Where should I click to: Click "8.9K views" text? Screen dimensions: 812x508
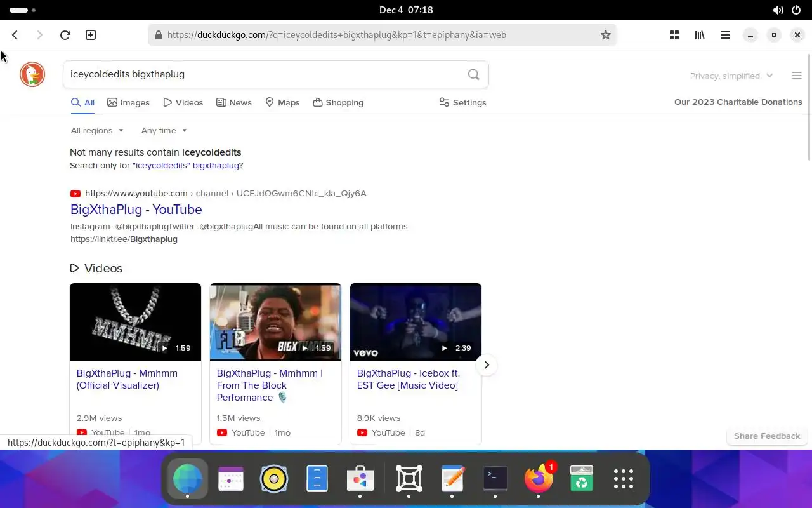[x=379, y=418]
